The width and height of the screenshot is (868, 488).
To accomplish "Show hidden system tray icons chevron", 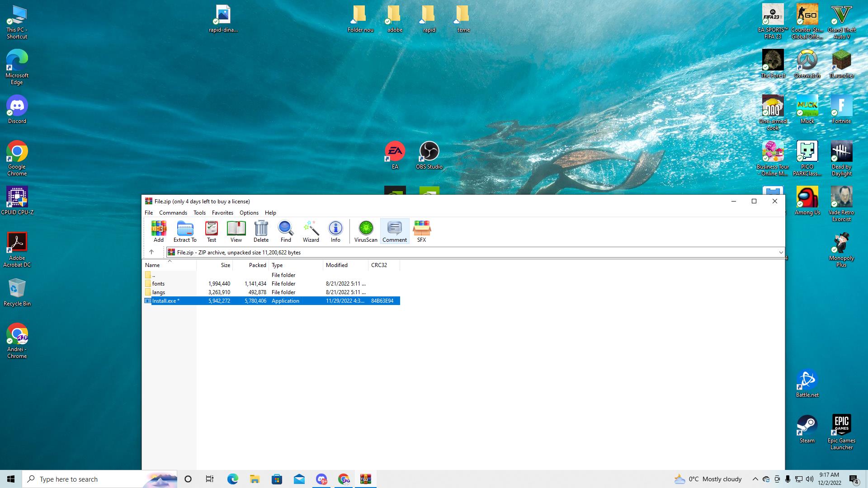I will 755,479.
